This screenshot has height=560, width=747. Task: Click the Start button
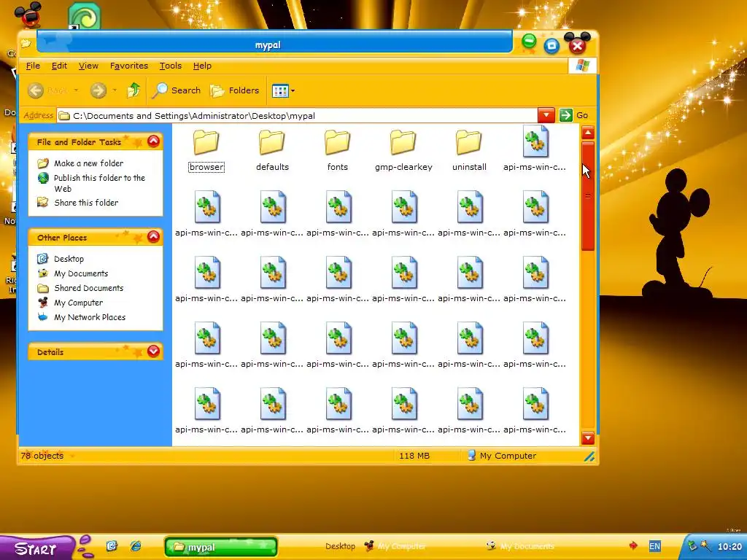(37, 548)
